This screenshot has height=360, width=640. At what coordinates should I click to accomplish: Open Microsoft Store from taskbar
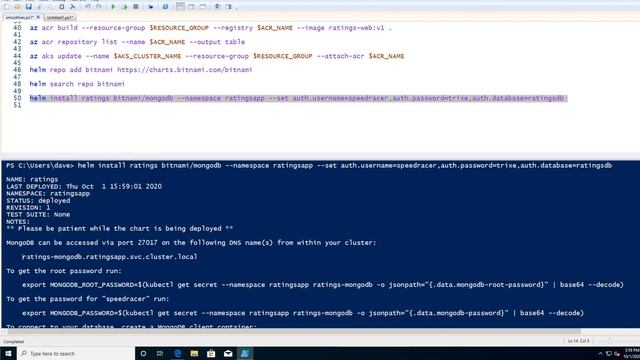click(x=211, y=353)
